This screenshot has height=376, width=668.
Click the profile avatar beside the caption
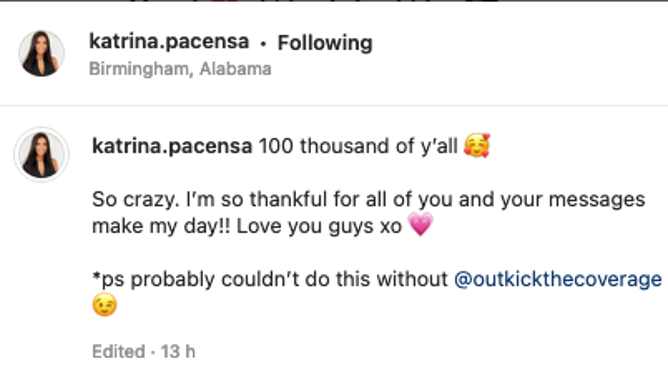pos(41,154)
